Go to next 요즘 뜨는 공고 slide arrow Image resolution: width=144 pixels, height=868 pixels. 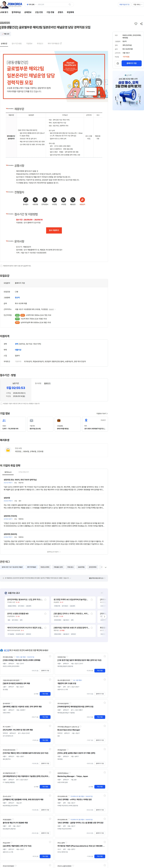click(104, 617)
